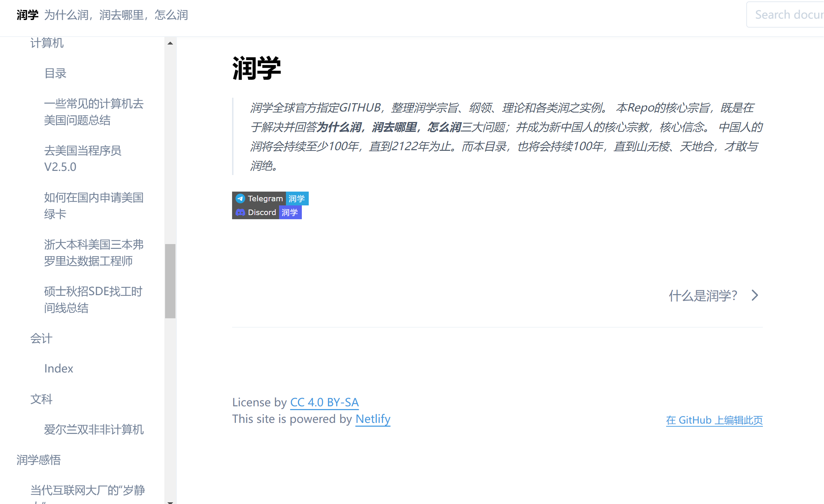
Task: Open the 润学 site title link
Action: pos(27,15)
